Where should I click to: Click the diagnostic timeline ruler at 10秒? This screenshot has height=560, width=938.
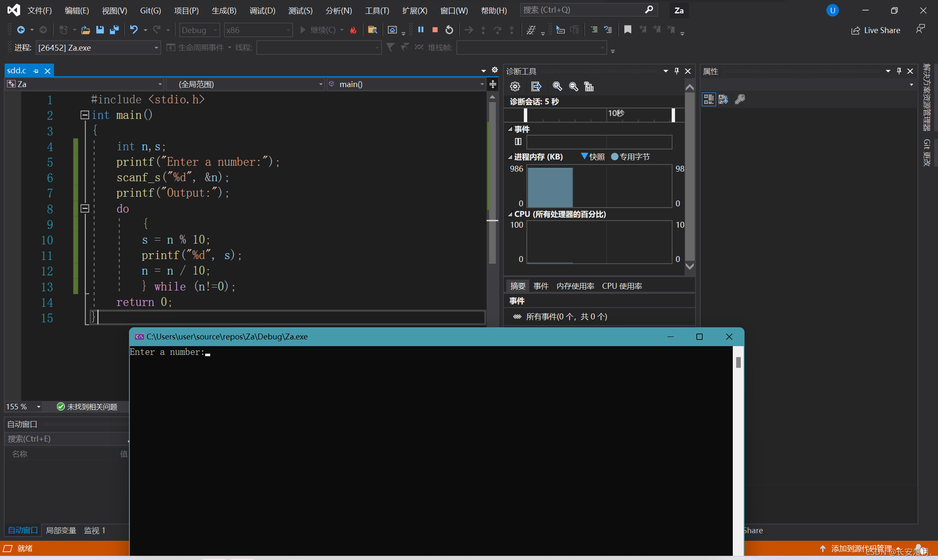coord(616,113)
